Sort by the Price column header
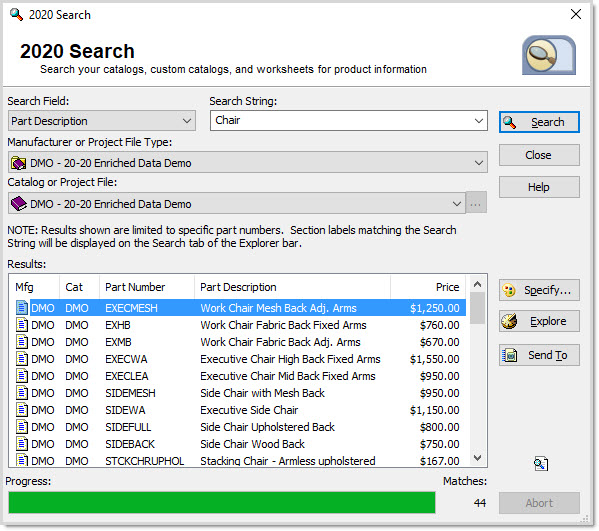599x531 pixels. 428,287
